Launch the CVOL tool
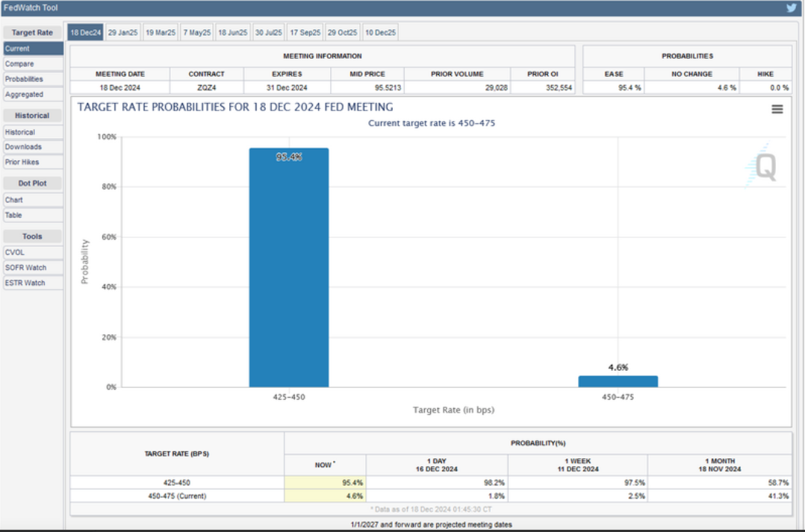Viewport: 805px width, 532px height. pos(33,252)
